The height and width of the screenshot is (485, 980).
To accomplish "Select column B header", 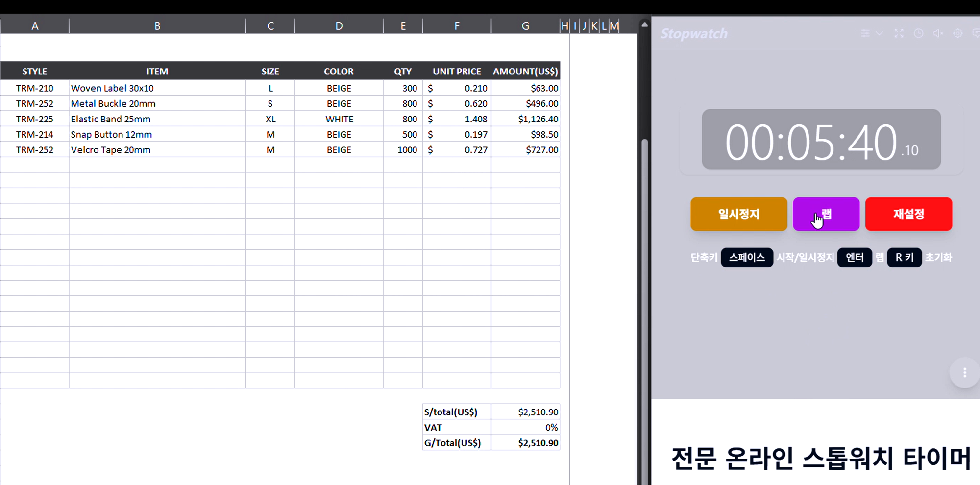I will click(157, 26).
